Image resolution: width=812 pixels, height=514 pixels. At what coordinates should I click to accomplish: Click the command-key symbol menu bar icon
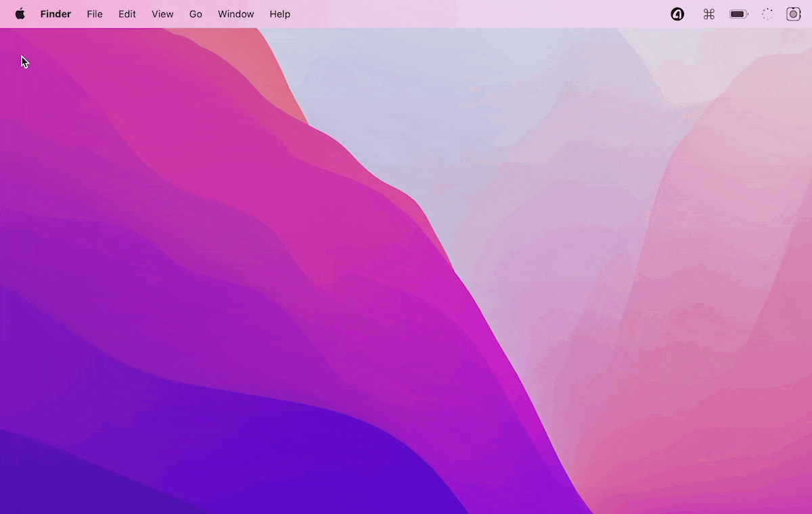point(709,14)
